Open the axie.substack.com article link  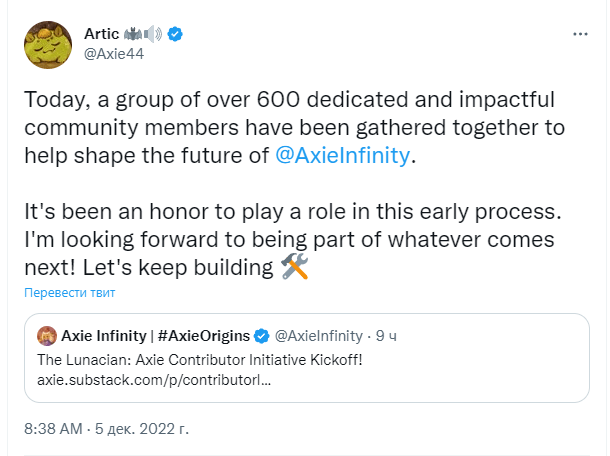click(154, 380)
